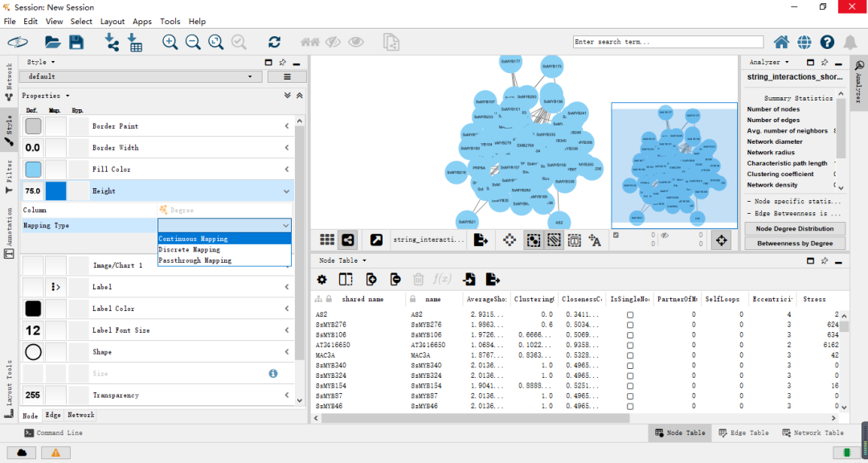The image size is (868, 463).
Task: Open Node Table column settings gear
Action: [x=321, y=279]
